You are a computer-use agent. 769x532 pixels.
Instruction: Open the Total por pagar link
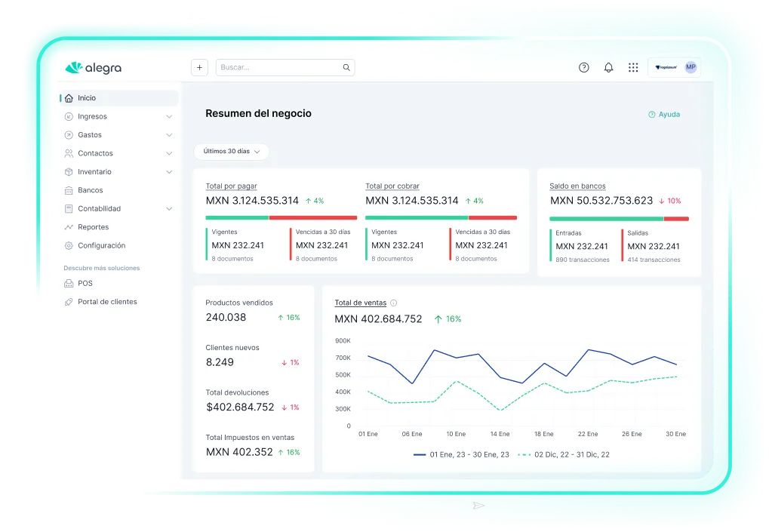coord(231,186)
